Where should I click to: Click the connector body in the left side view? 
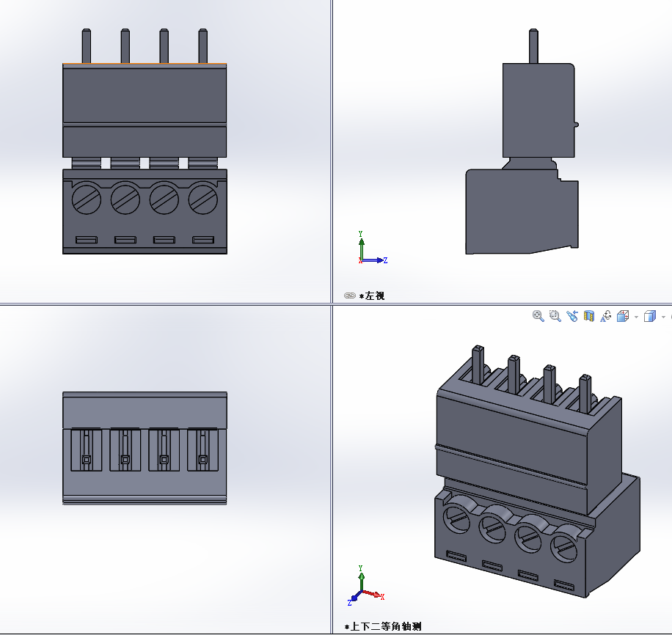point(521,213)
